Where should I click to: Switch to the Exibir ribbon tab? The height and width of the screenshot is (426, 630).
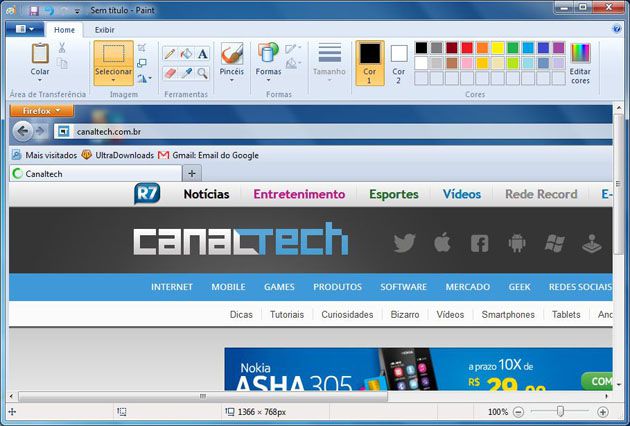(104, 30)
